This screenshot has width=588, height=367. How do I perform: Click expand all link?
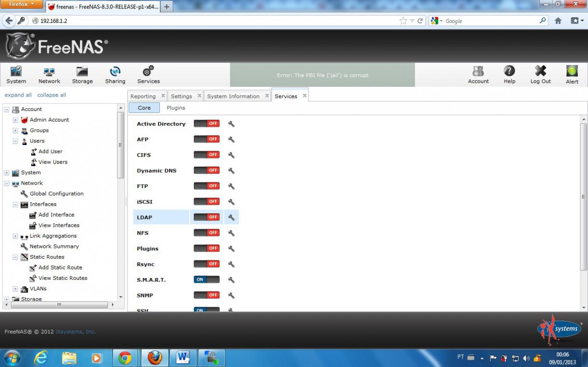[x=18, y=95]
